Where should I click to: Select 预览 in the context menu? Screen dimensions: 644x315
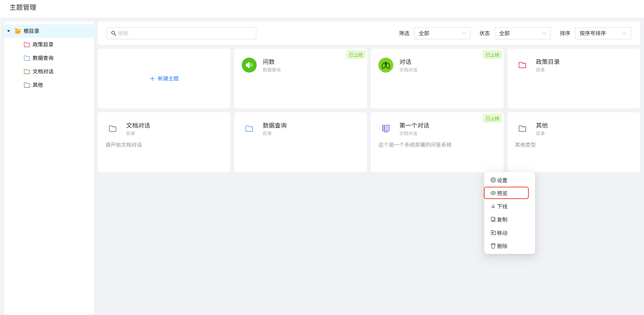506,193
